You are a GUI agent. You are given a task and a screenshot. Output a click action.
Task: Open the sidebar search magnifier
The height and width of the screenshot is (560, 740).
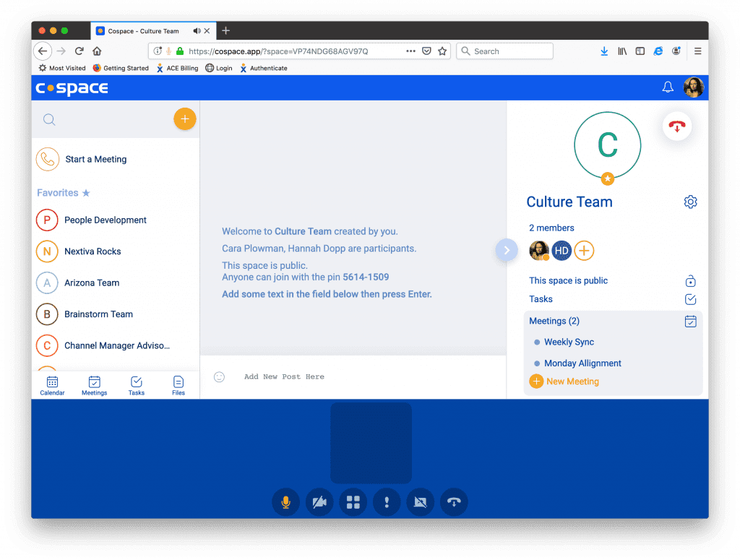(48, 119)
